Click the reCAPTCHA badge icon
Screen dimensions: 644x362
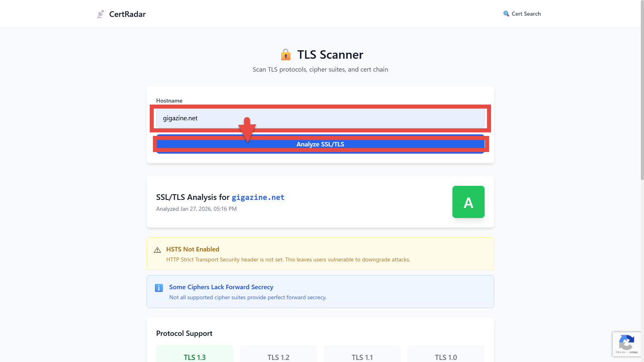point(626,343)
